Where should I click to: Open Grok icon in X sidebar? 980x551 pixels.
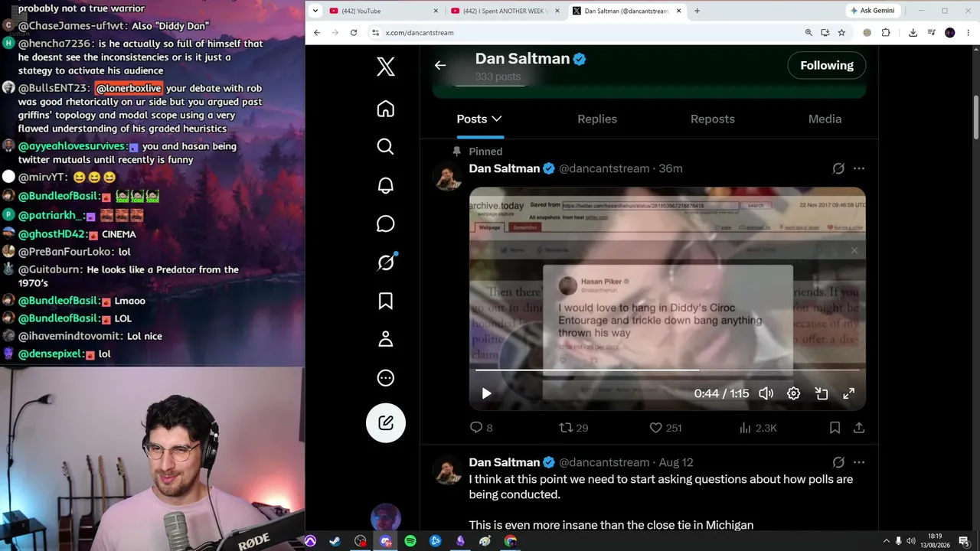[x=386, y=262]
